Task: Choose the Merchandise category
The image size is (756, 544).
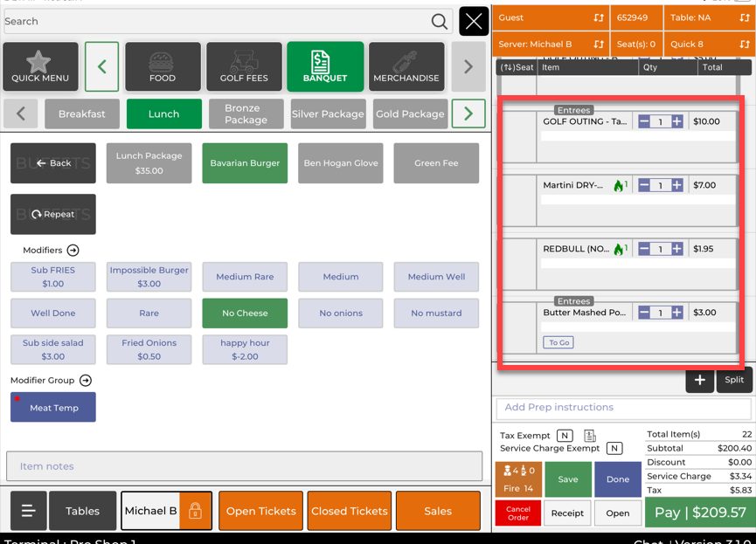Action: [x=406, y=67]
